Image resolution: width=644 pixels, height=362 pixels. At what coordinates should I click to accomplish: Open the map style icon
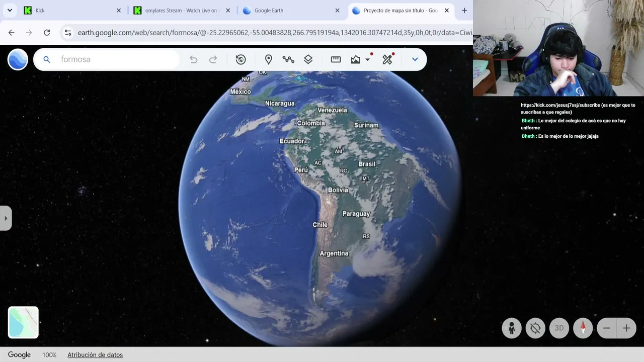coord(356,59)
